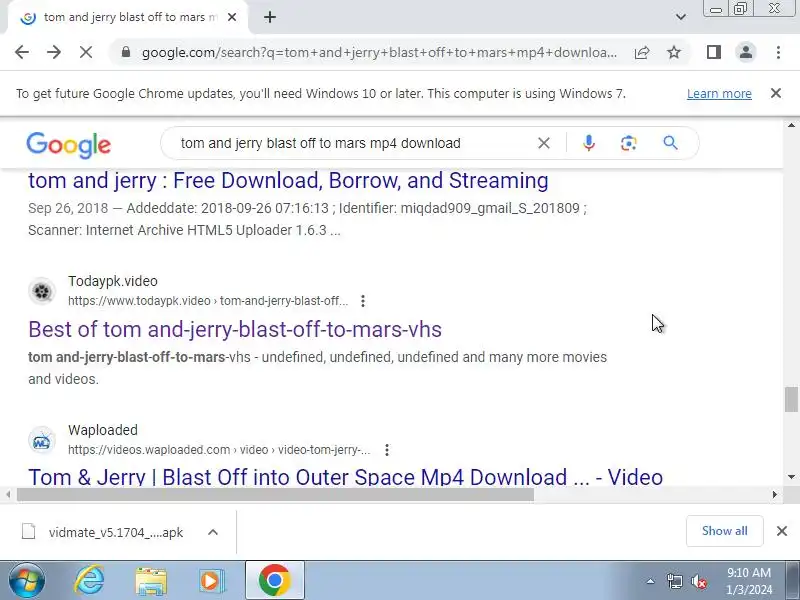Screen dimensions: 800x600
Task: Expand options for vidmate apk download
Action: tap(213, 532)
